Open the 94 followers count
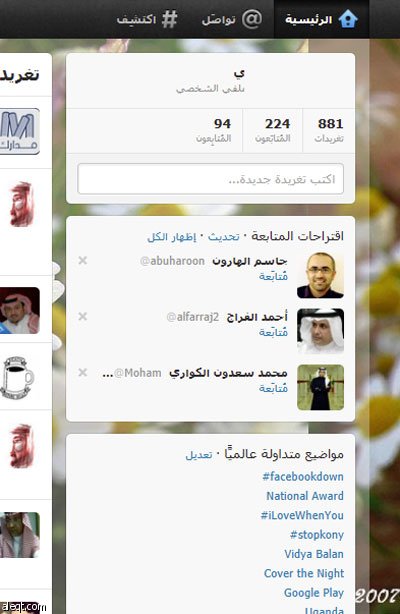The height and width of the screenshot is (614, 400). (214, 130)
